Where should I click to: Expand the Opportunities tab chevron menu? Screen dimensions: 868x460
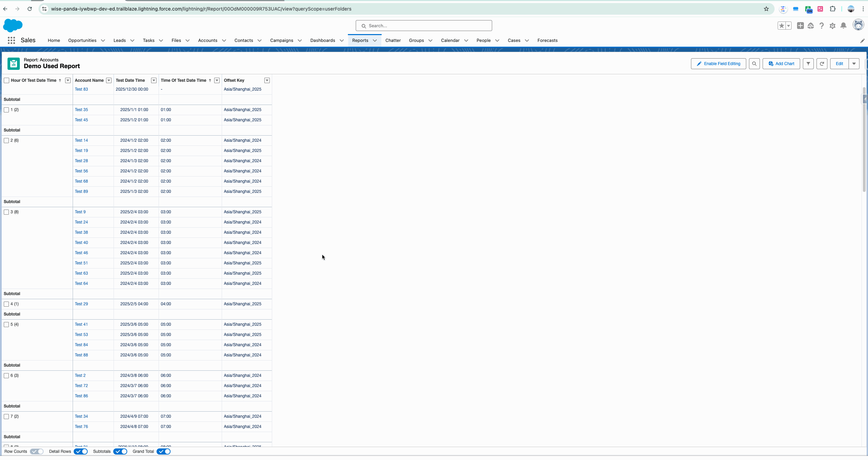point(103,41)
